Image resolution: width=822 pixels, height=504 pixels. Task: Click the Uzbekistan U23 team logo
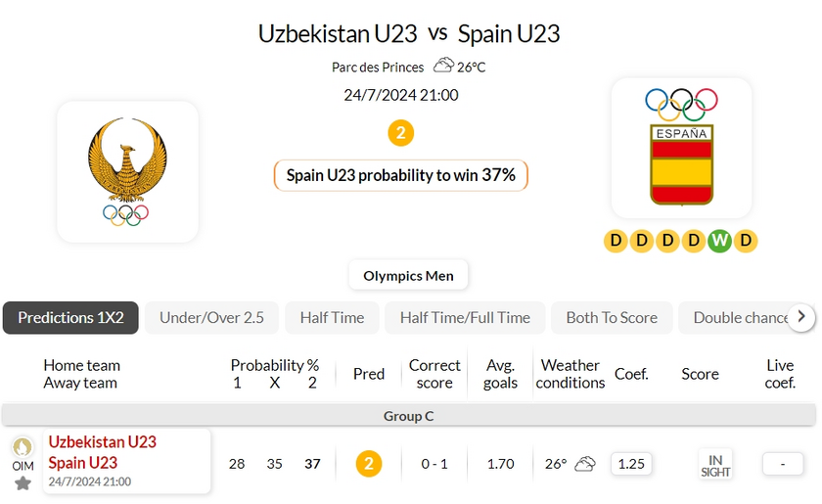click(127, 171)
